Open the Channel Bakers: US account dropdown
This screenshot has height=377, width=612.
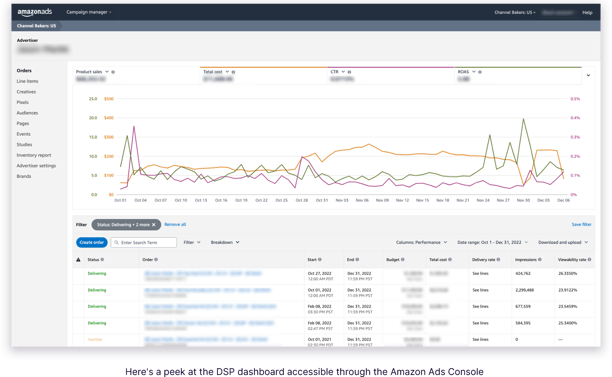(x=515, y=12)
